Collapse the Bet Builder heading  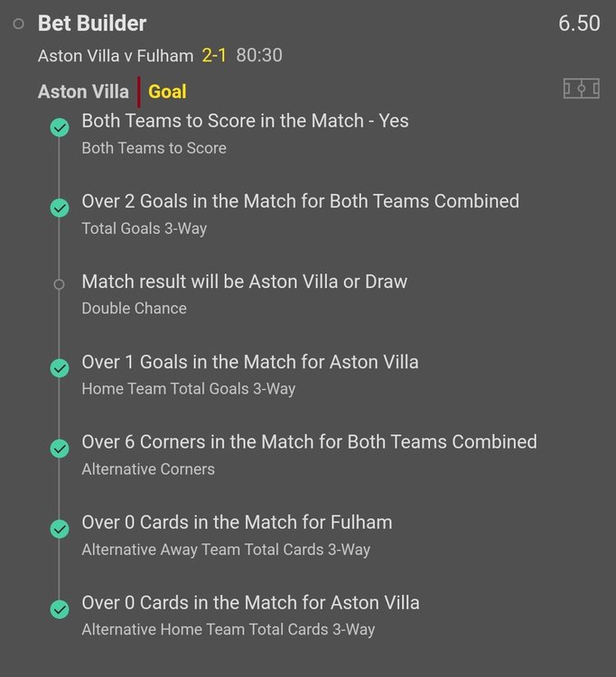coord(92,23)
